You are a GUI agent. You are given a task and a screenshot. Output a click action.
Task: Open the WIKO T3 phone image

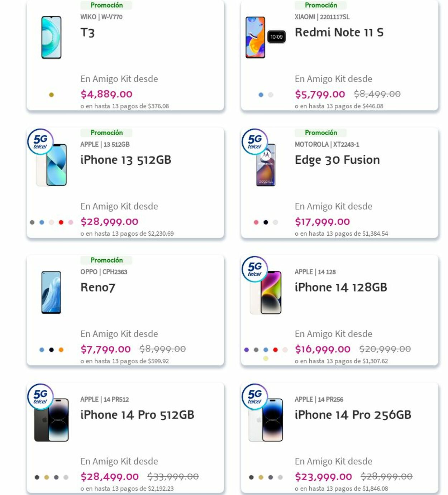51,37
